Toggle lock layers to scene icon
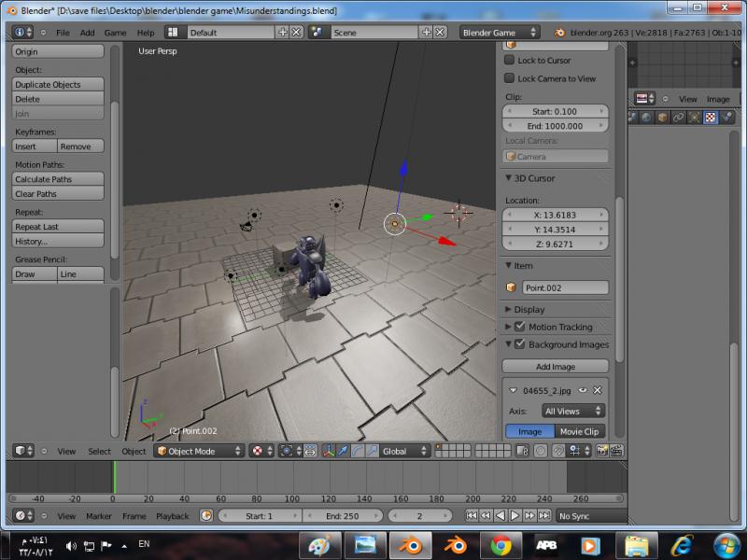The image size is (747, 560). (522, 451)
